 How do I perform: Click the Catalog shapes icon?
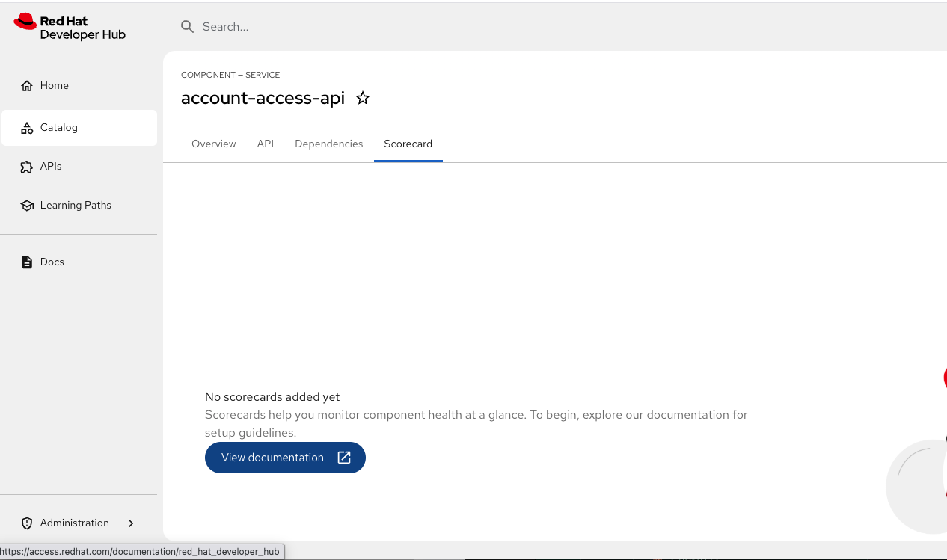coord(27,128)
